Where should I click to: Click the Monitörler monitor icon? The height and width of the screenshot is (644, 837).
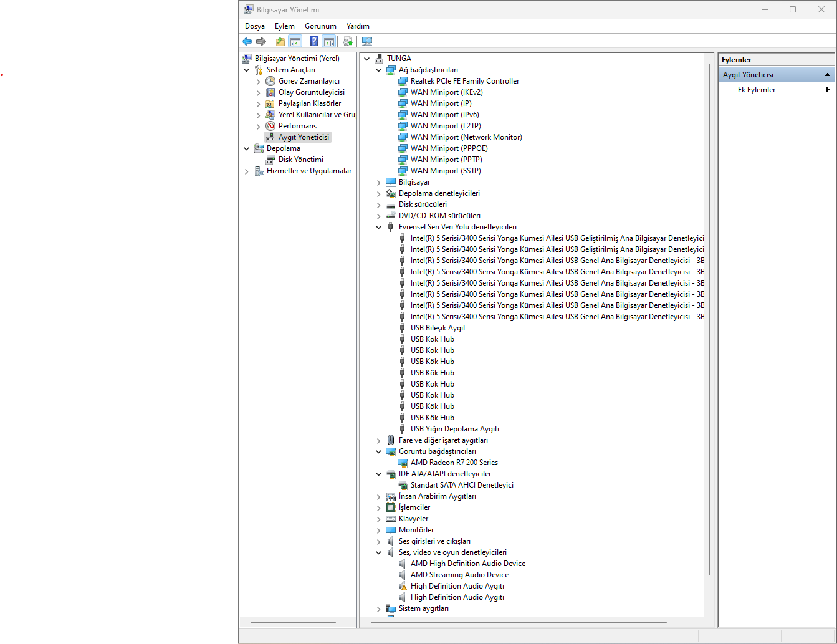[391, 530]
